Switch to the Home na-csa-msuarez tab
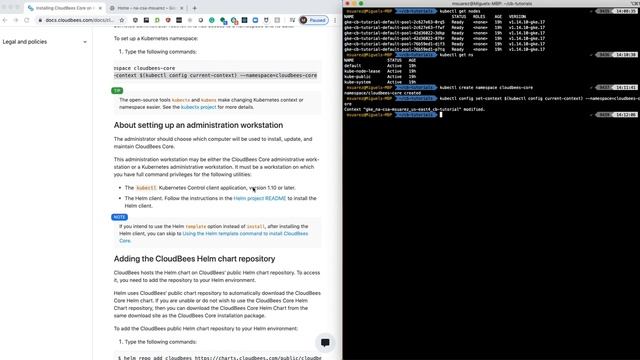 click(x=147, y=8)
